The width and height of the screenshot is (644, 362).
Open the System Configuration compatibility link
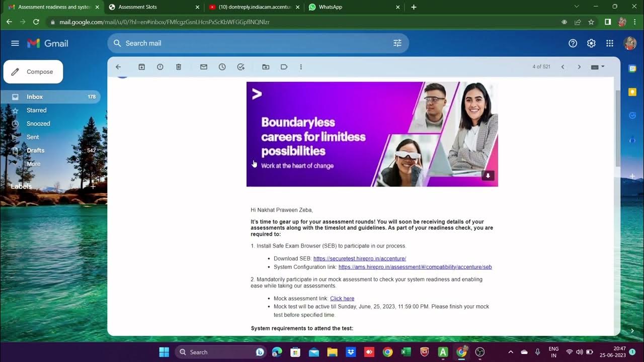415,267
